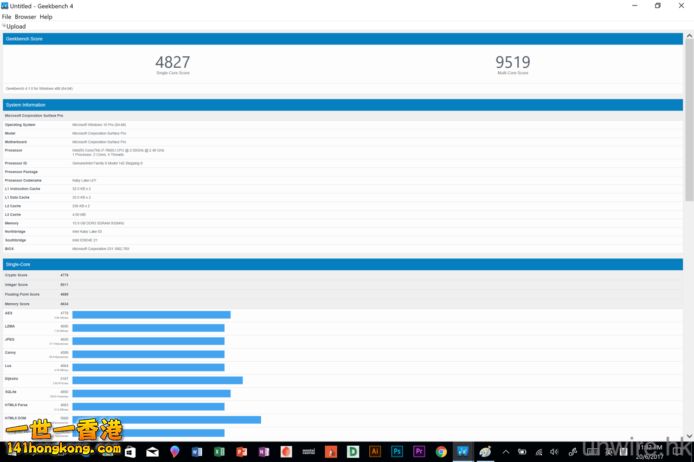Image resolution: width=694 pixels, height=462 pixels.
Task: Click the Dijkstra result bar
Action: (x=158, y=380)
